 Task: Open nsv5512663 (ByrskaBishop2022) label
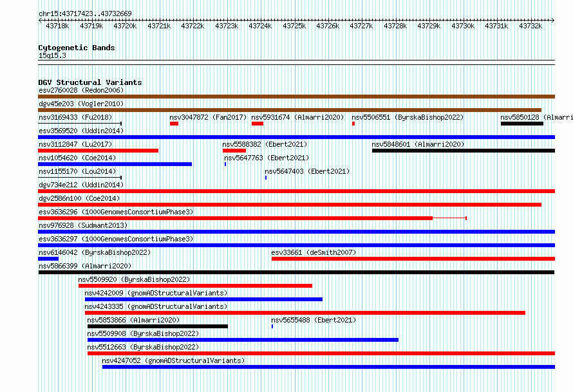[143, 347]
